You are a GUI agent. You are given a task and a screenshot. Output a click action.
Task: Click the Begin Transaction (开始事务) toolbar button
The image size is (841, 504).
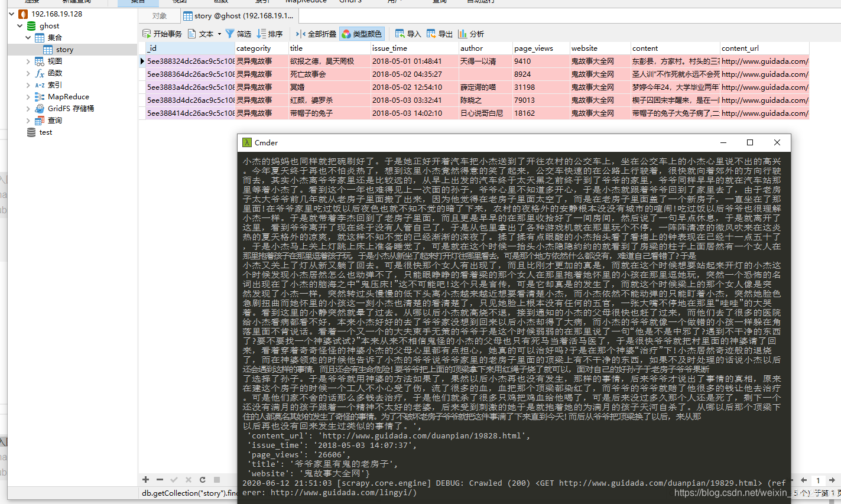pyautogui.click(x=162, y=34)
